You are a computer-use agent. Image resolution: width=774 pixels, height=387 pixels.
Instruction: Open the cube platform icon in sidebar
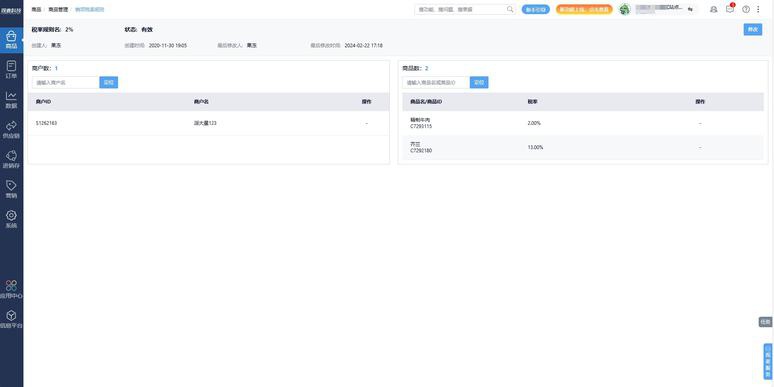[x=11, y=319]
